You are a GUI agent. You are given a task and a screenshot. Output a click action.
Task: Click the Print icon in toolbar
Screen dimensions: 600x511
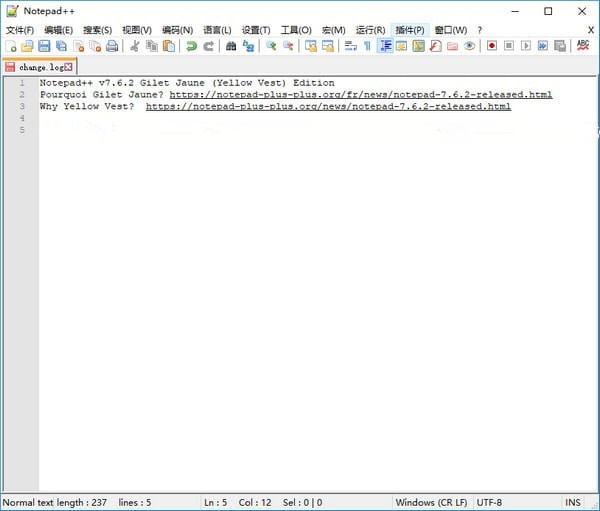[112, 46]
